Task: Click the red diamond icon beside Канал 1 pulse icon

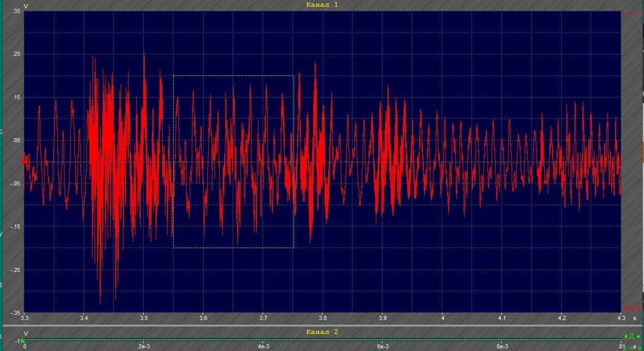Action: pos(638,308)
